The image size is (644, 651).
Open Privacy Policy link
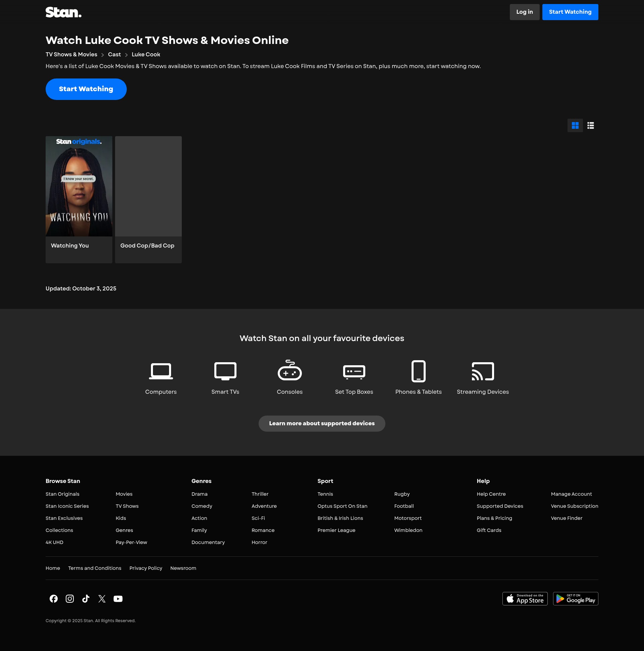(146, 568)
